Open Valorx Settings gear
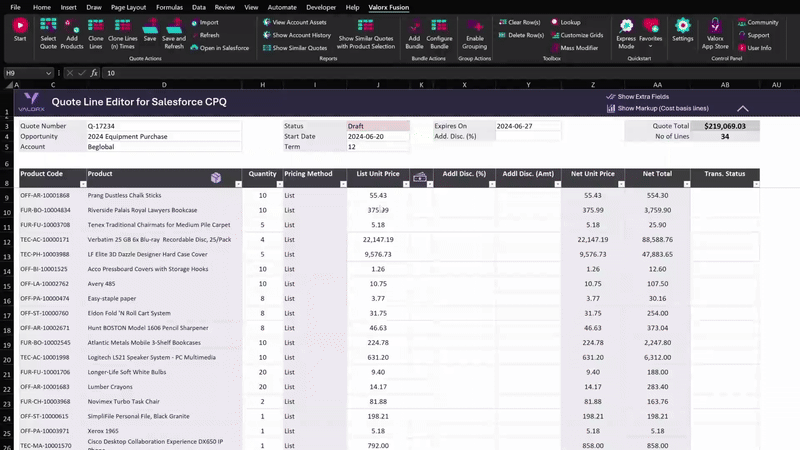800x450 pixels. point(683,30)
